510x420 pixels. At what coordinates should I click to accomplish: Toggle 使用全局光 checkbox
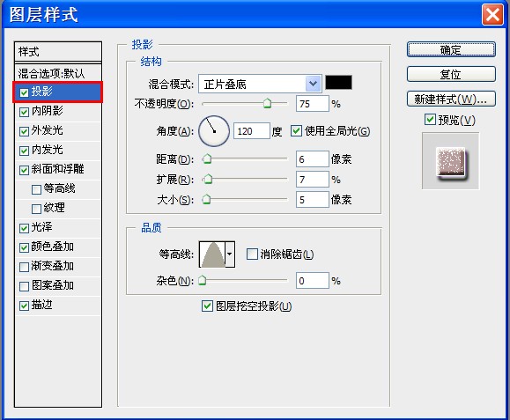click(x=296, y=131)
